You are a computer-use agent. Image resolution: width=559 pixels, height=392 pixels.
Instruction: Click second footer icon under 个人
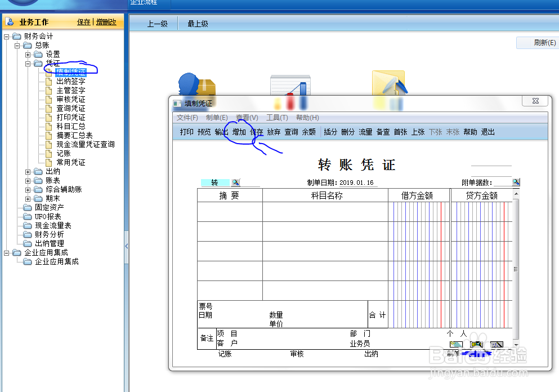476,344
